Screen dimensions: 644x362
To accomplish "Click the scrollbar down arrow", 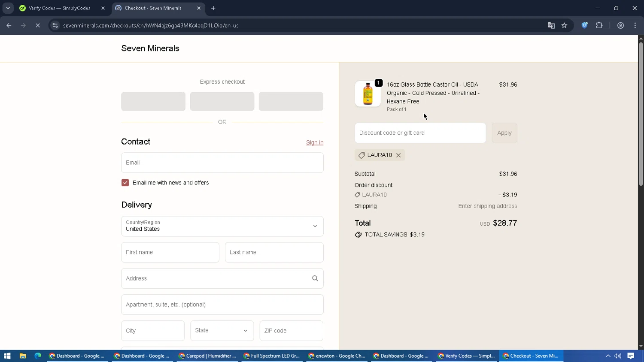I will click(x=641, y=346).
